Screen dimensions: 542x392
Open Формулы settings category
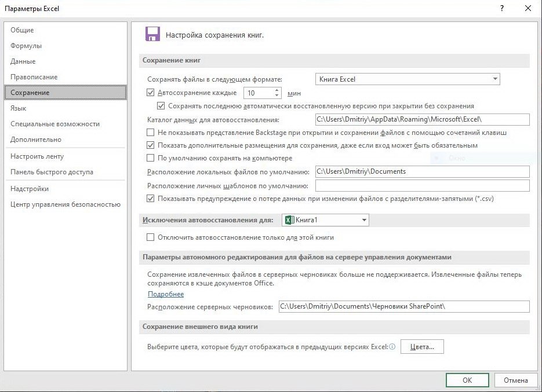click(x=66, y=46)
